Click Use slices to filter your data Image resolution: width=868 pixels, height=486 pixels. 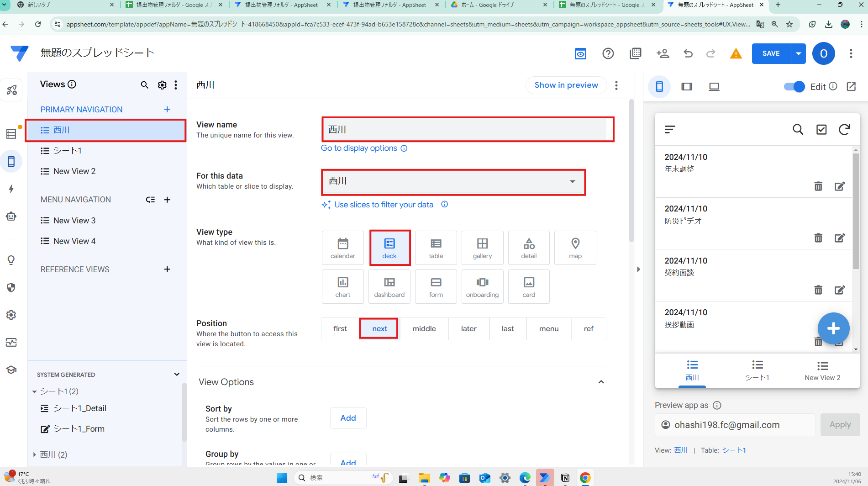click(x=384, y=205)
